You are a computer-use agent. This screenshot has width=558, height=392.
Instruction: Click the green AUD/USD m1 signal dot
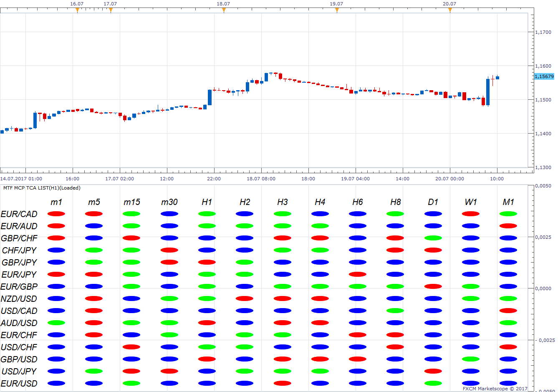coord(56,323)
